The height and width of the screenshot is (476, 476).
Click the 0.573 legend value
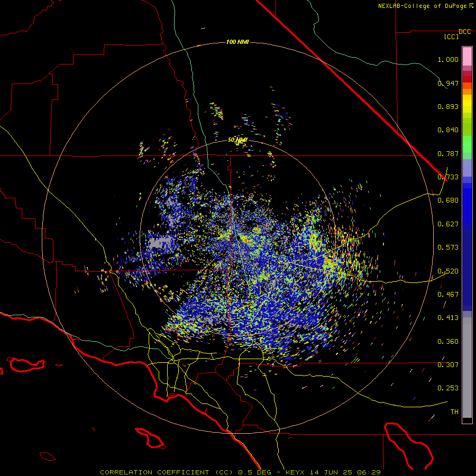pyautogui.click(x=448, y=248)
